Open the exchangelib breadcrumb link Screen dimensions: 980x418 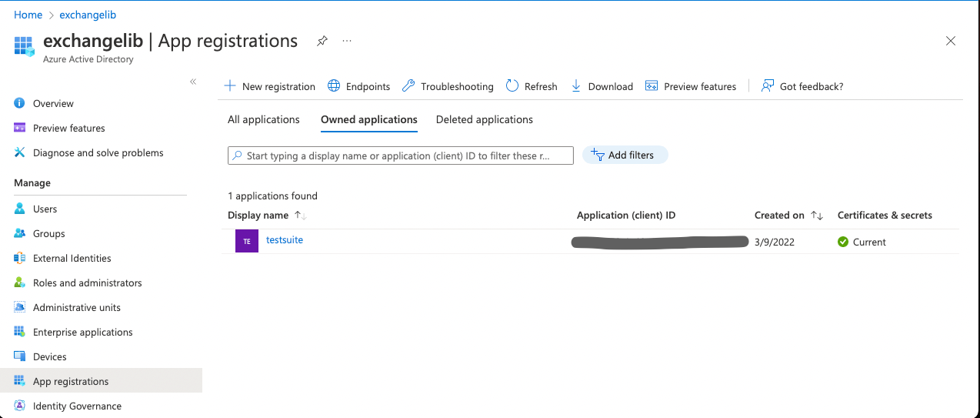88,15
